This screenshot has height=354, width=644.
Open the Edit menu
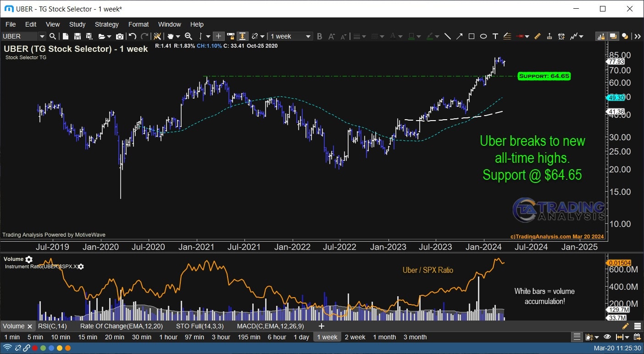click(31, 24)
